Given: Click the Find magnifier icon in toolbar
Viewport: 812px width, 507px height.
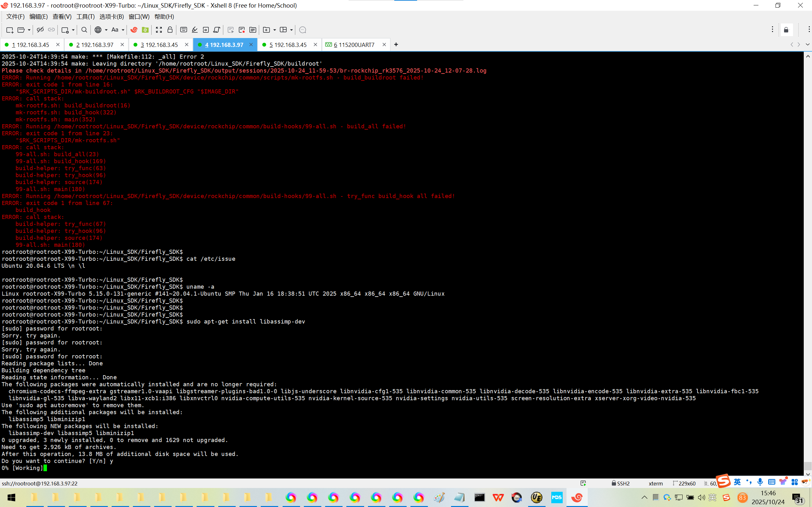Looking at the screenshot, I should pos(84,30).
